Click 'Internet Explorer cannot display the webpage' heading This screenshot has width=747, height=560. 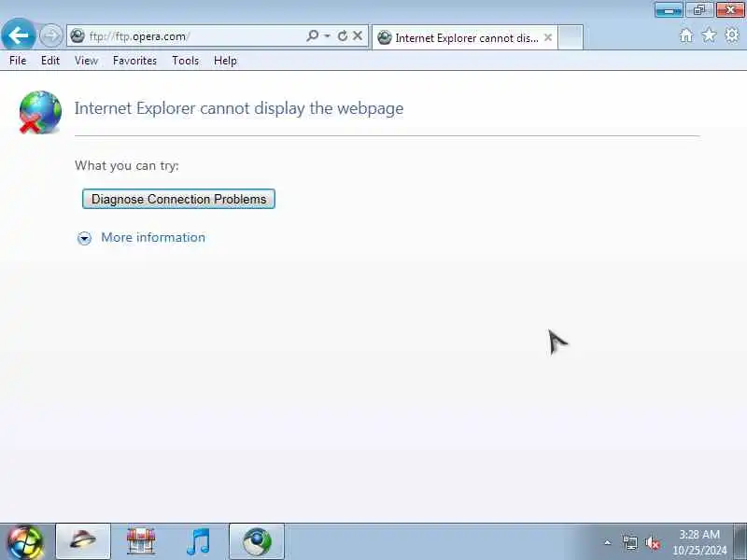[239, 108]
